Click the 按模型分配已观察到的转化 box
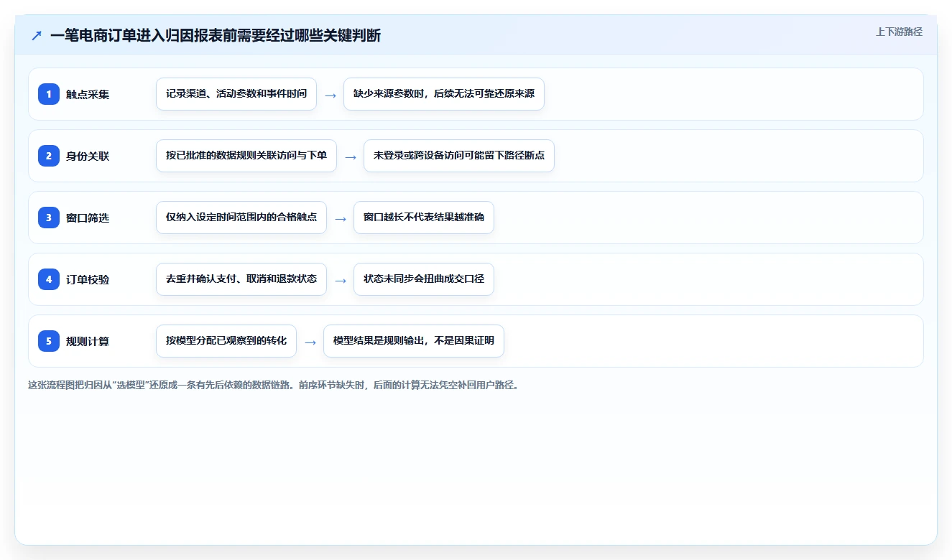Image resolution: width=952 pixels, height=560 pixels. (x=226, y=341)
